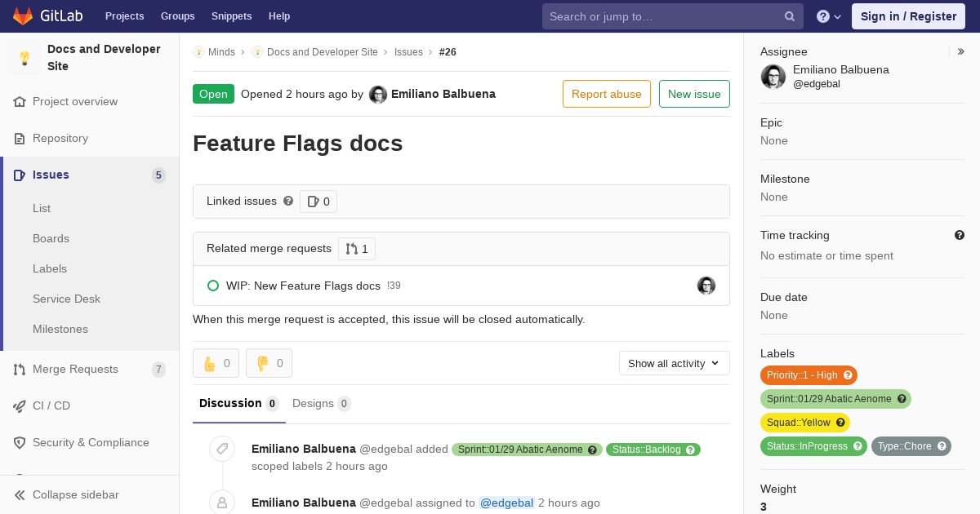Open the Projects menu
The width and height of the screenshot is (980, 514).
(x=124, y=16)
